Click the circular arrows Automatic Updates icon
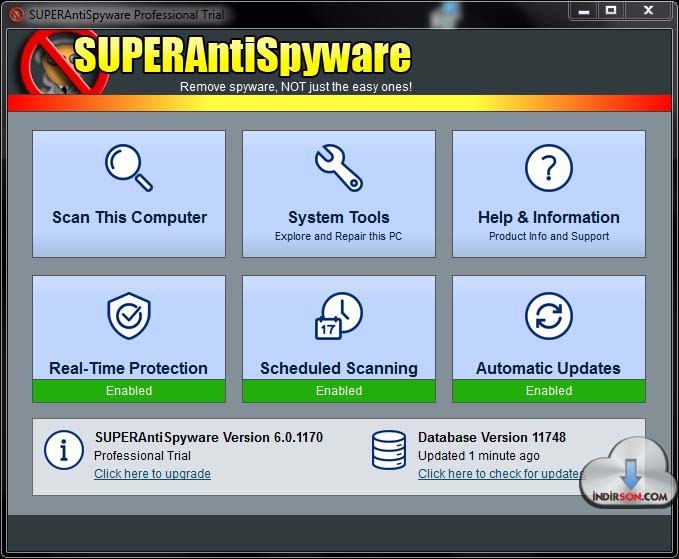679x559 pixels. (549, 316)
